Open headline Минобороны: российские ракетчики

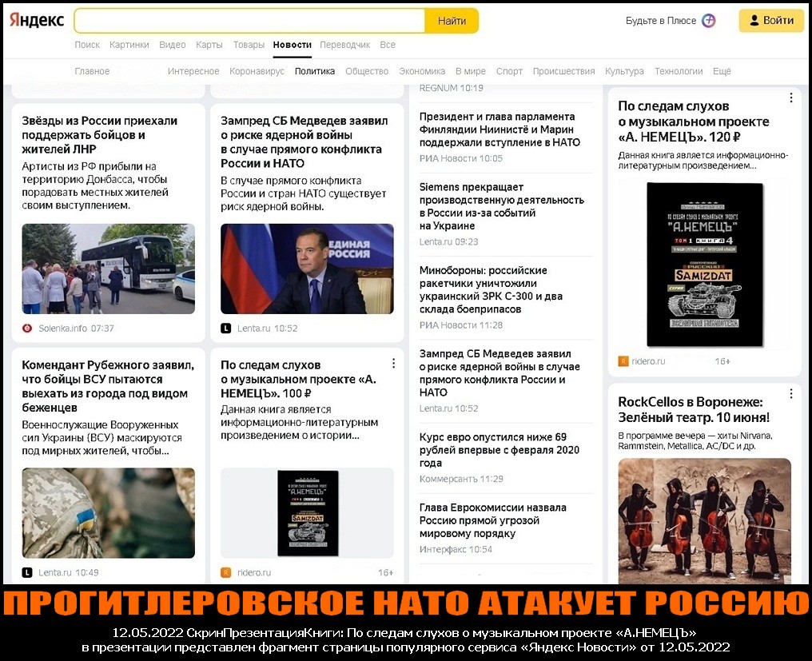point(491,289)
